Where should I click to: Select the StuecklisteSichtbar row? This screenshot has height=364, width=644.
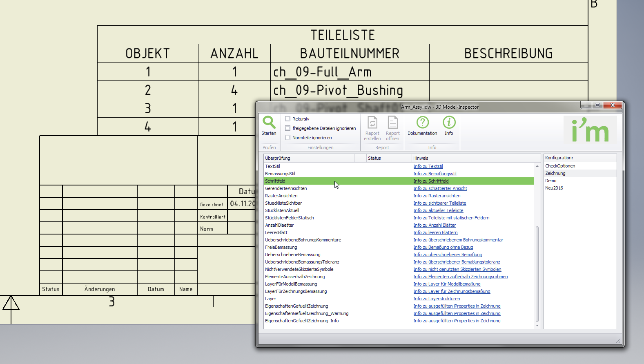click(399, 203)
